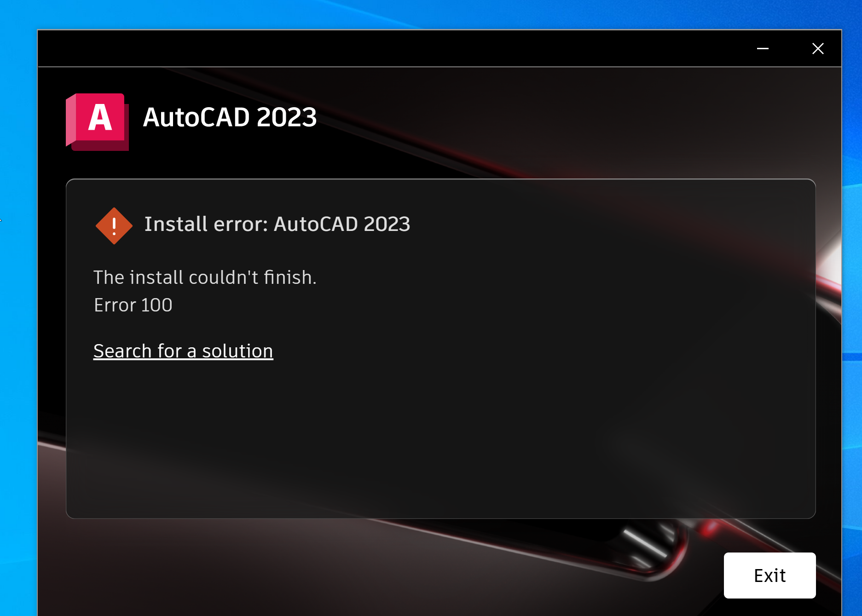The height and width of the screenshot is (616, 862).
Task: Click the "AutoCAD 2023" product title
Action: pos(230,117)
